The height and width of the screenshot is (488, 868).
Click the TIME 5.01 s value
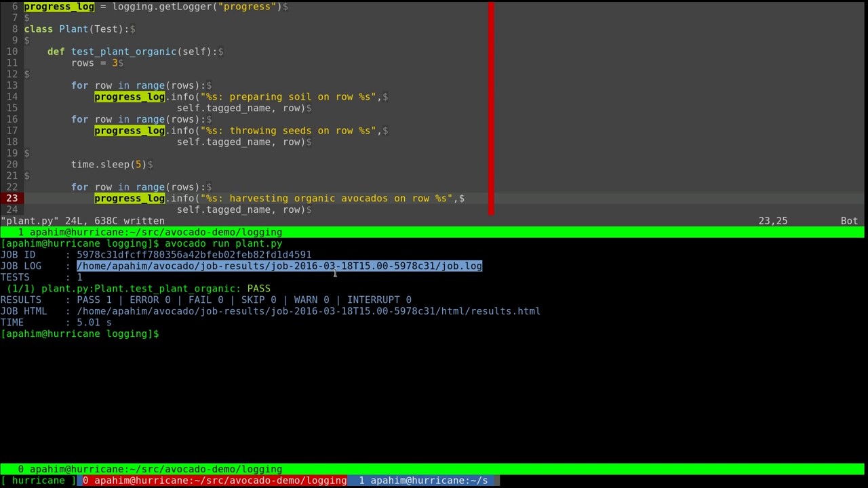click(94, 323)
